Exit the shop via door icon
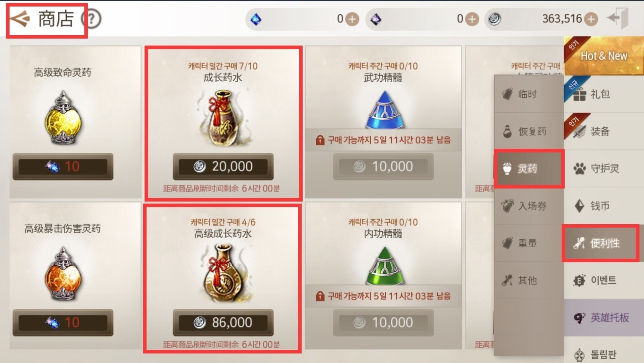 pos(618,19)
